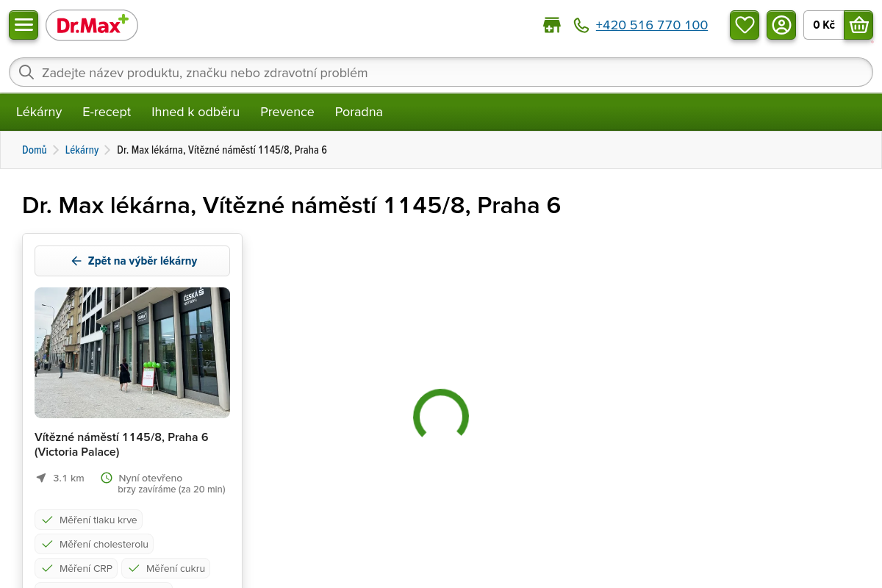Click the checkmark in Měření cholesterolu
The width and height of the screenshot is (882, 588).
pos(47,544)
